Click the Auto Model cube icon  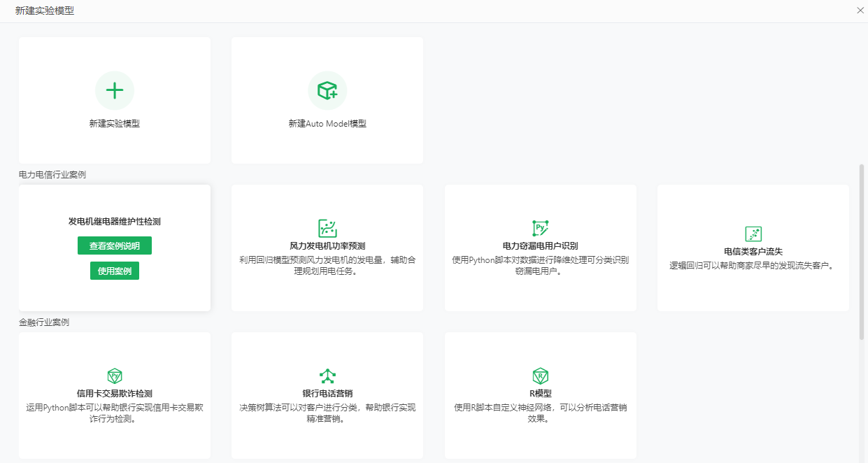coord(327,90)
